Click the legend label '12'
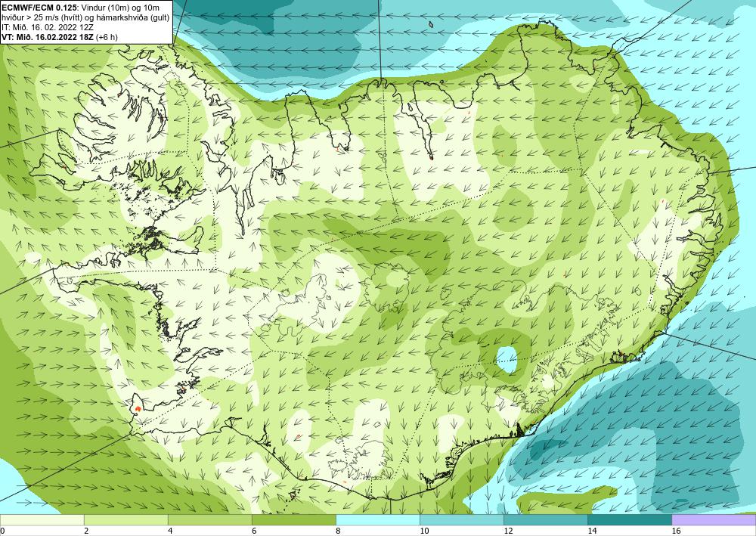Image resolution: width=756 pixels, height=536 pixels. pyautogui.click(x=508, y=531)
